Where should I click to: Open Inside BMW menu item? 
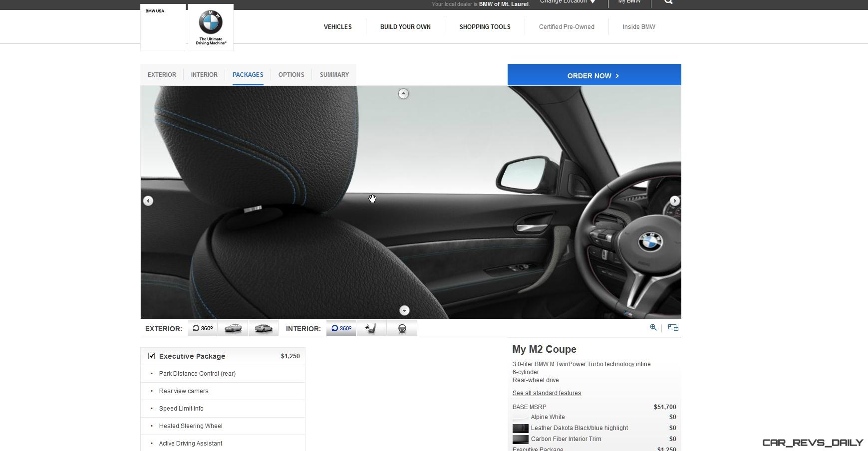(639, 27)
